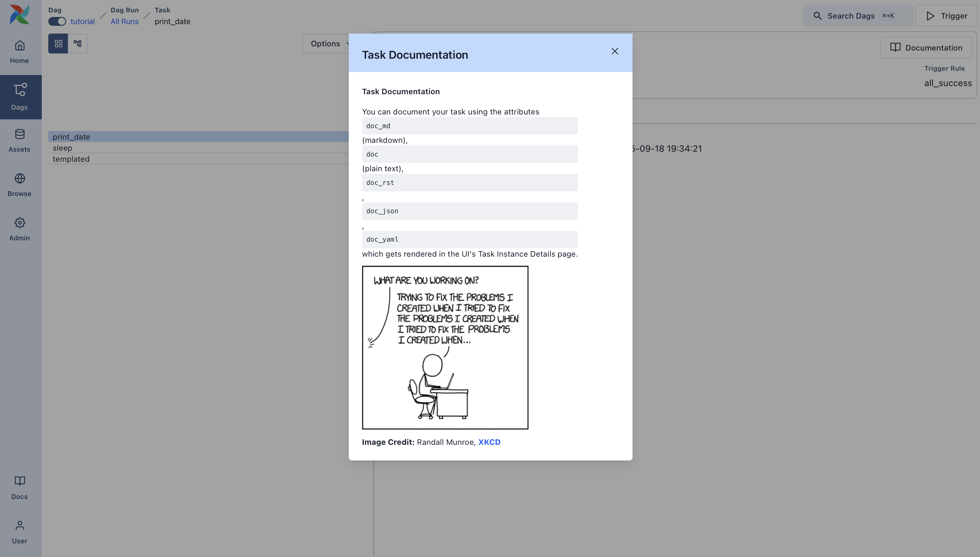Open the User sidebar menu
The image size is (980, 557).
tap(20, 532)
